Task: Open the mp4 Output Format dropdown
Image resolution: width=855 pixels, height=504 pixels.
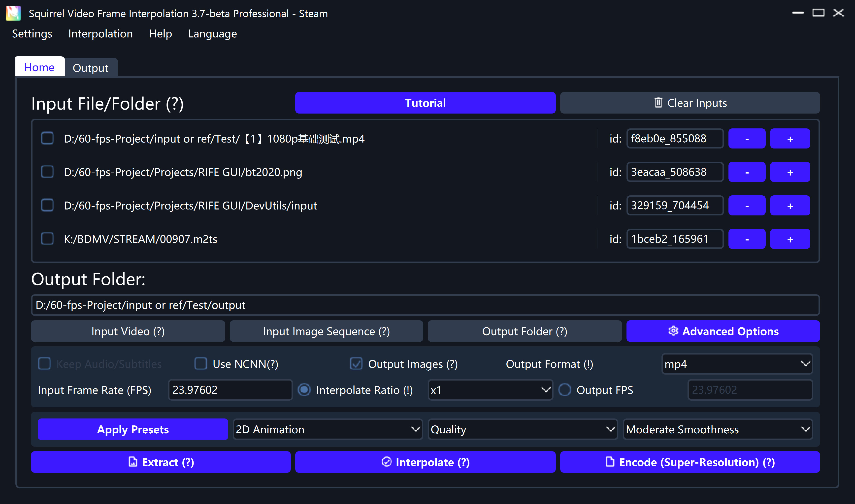Action: coord(737,364)
